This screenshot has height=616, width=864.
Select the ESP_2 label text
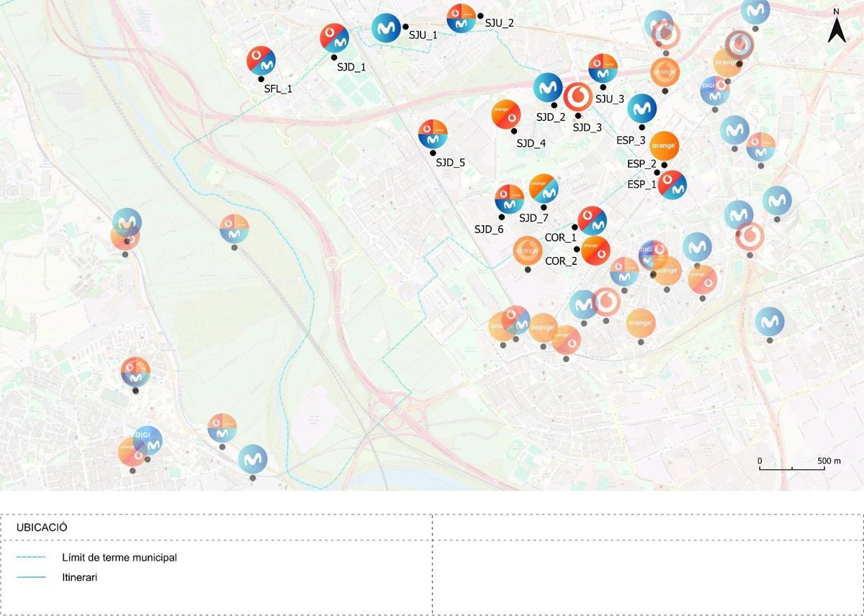(642, 164)
